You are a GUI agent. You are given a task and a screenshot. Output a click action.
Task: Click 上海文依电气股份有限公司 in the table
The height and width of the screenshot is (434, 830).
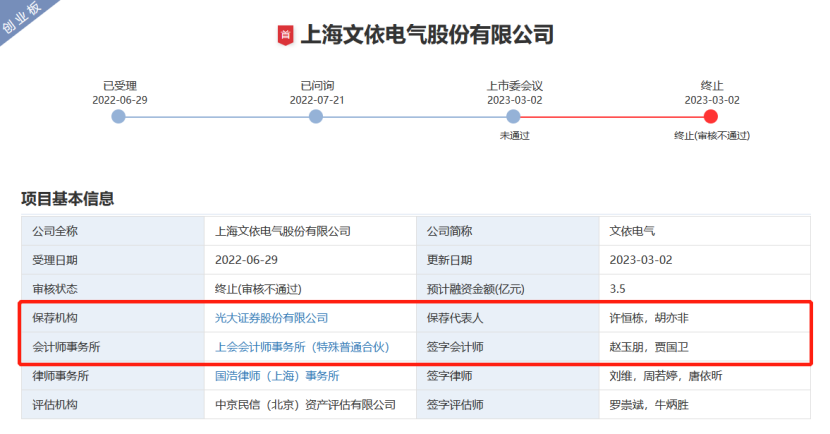click(x=283, y=231)
